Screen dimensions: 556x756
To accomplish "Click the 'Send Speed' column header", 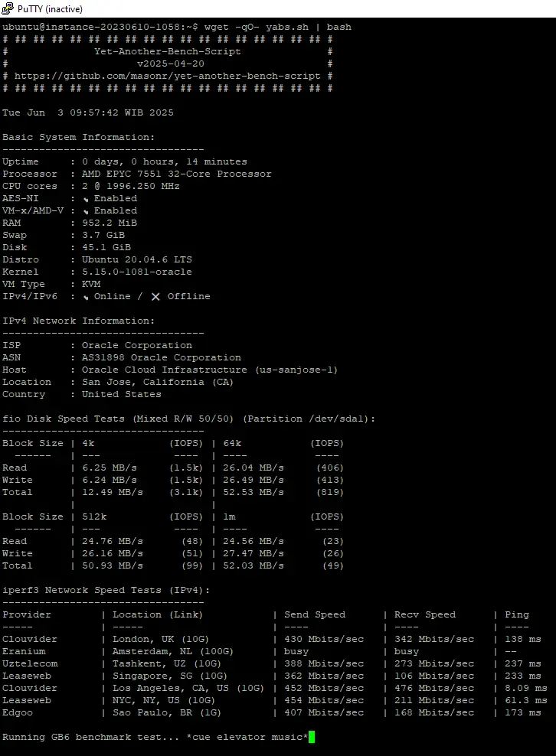I will tap(315, 614).
